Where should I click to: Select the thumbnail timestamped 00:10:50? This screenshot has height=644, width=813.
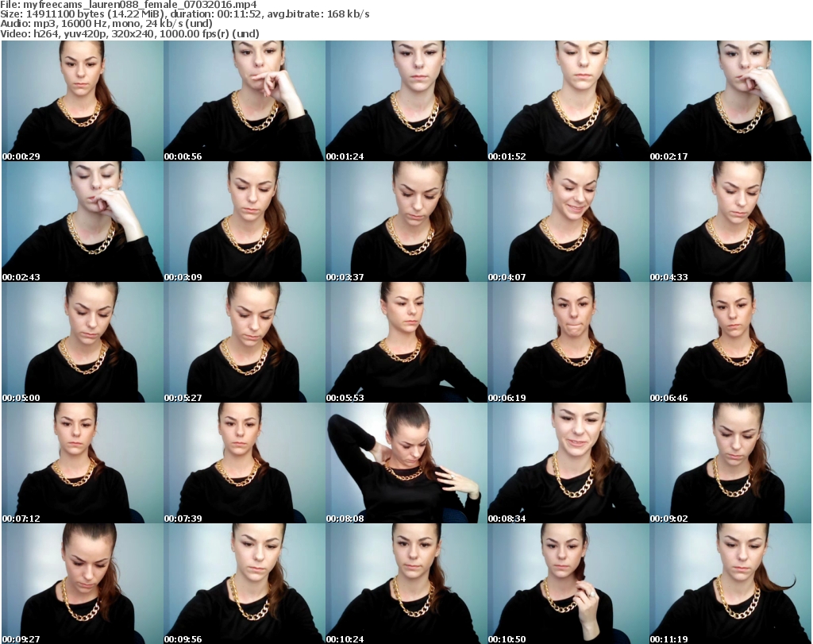coord(568,584)
